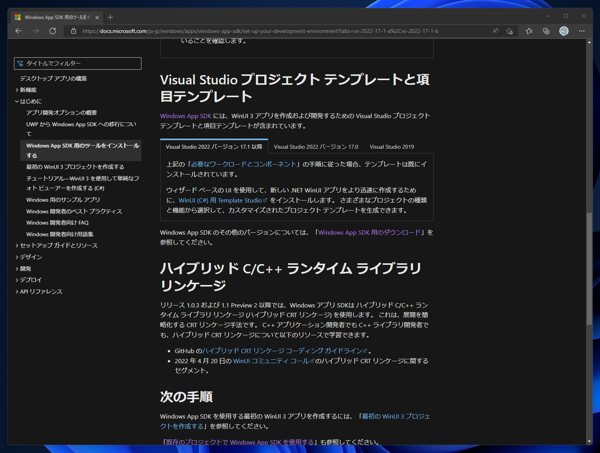Image resolution: width=600 pixels, height=453 pixels.
Task: Add this page to favorites
Action: point(510,31)
